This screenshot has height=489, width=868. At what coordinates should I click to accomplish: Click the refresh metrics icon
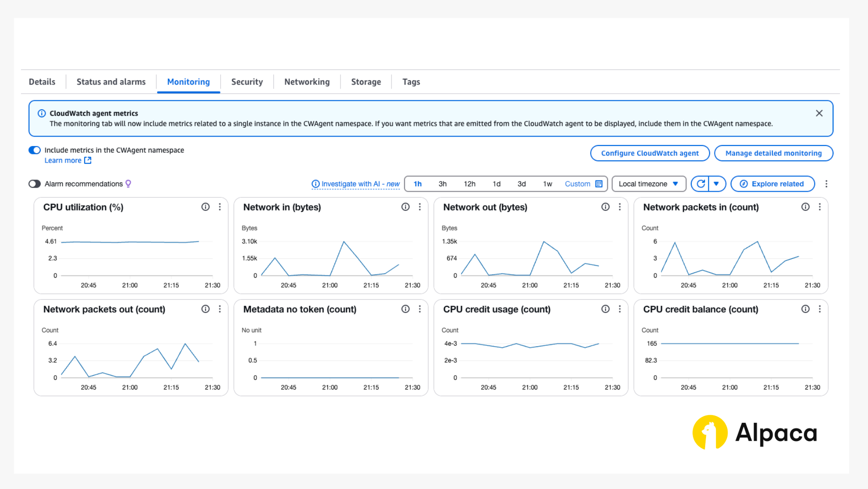(x=701, y=184)
